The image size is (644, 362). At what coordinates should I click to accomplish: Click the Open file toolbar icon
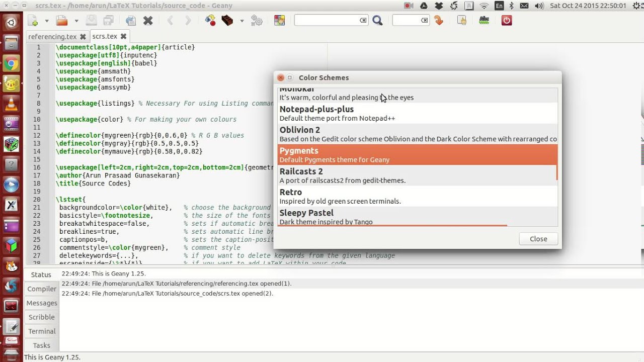click(x=62, y=21)
